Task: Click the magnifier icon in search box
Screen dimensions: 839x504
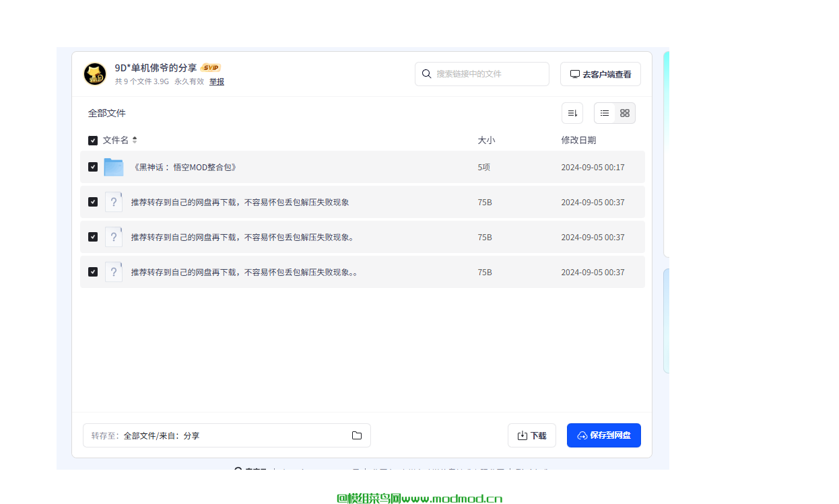Action: pyautogui.click(x=426, y=74)
